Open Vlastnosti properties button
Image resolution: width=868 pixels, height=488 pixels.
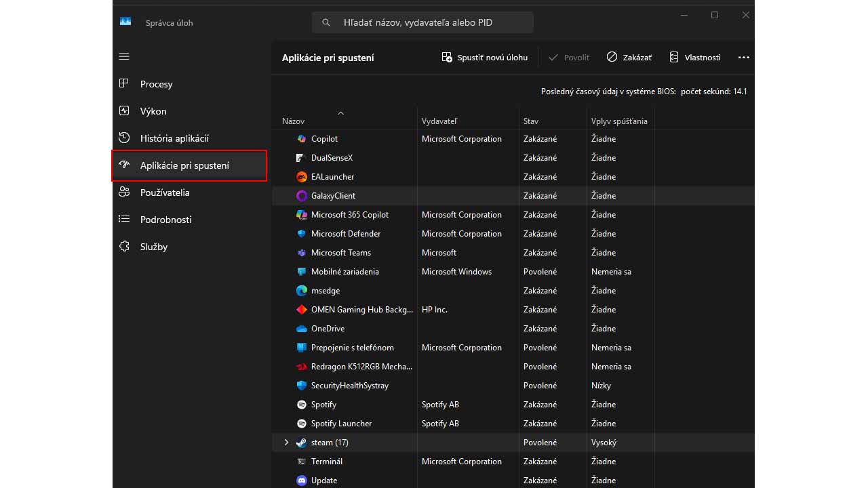tap(695, 58)
